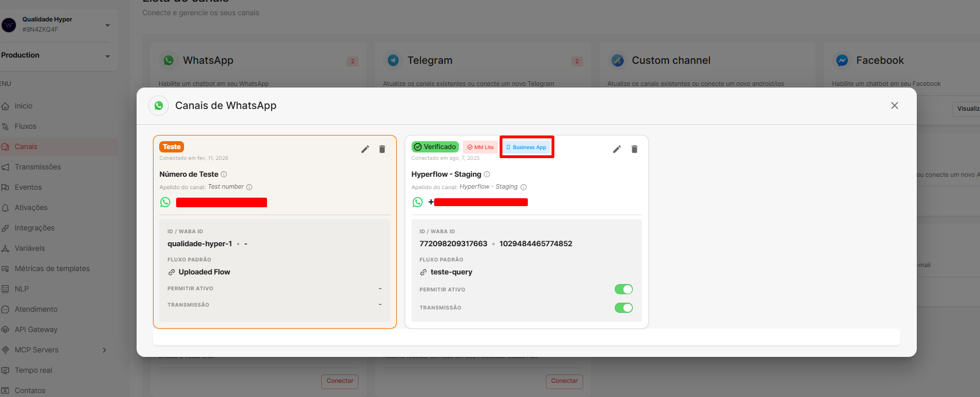This screenshot has width=980, height=397.
Task: Open the Qualidade Hyper workspace dropdown
Action: click(107, 25)
